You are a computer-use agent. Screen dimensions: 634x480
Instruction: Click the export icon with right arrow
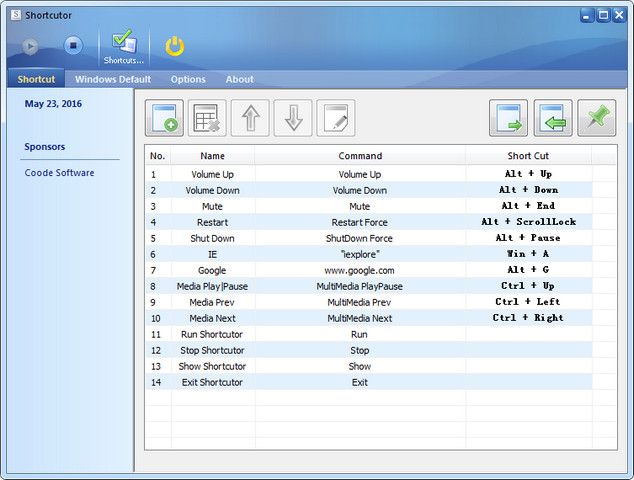508,118
